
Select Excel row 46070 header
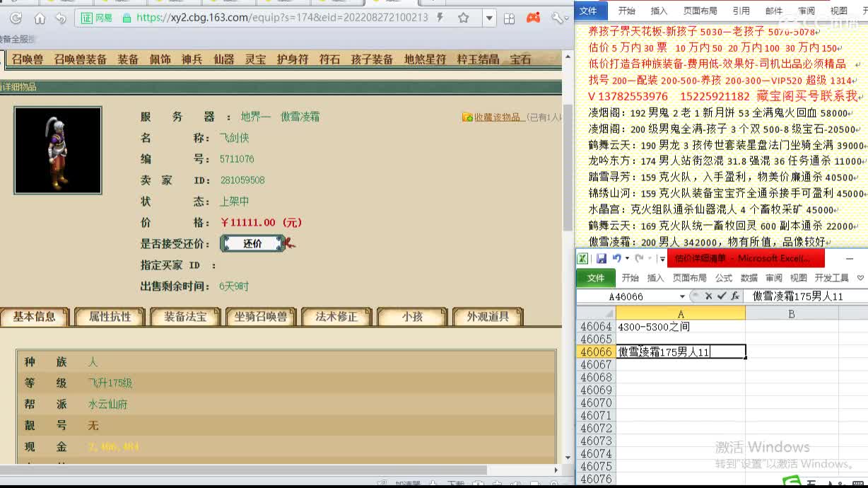coord(596,402)
